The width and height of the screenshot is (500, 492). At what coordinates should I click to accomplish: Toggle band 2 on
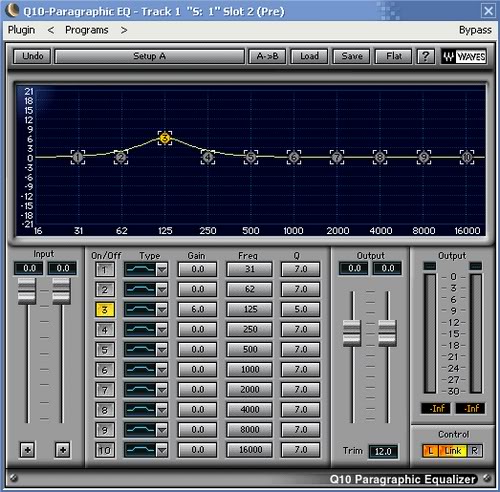[x=105, y=290]
